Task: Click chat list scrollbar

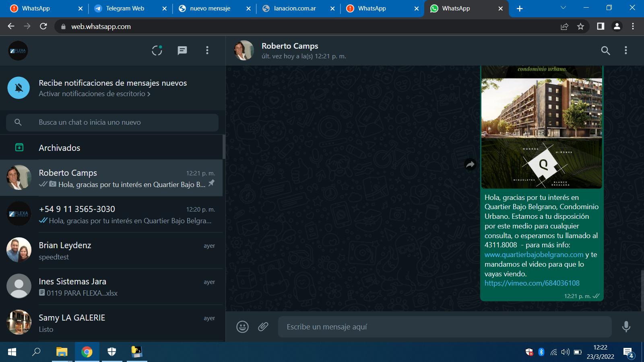Action: [224, 147]
